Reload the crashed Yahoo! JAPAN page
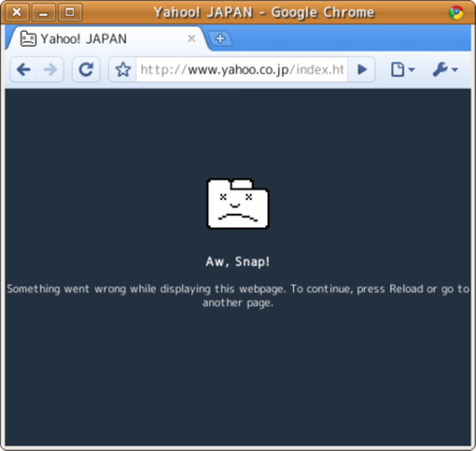The image size is (476, 451). click(86, 69)
